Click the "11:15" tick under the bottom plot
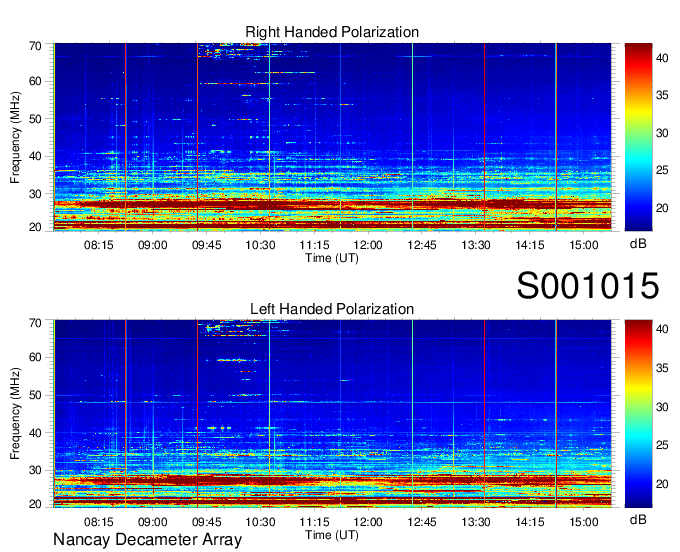680x552 pixels. [314, 522]
